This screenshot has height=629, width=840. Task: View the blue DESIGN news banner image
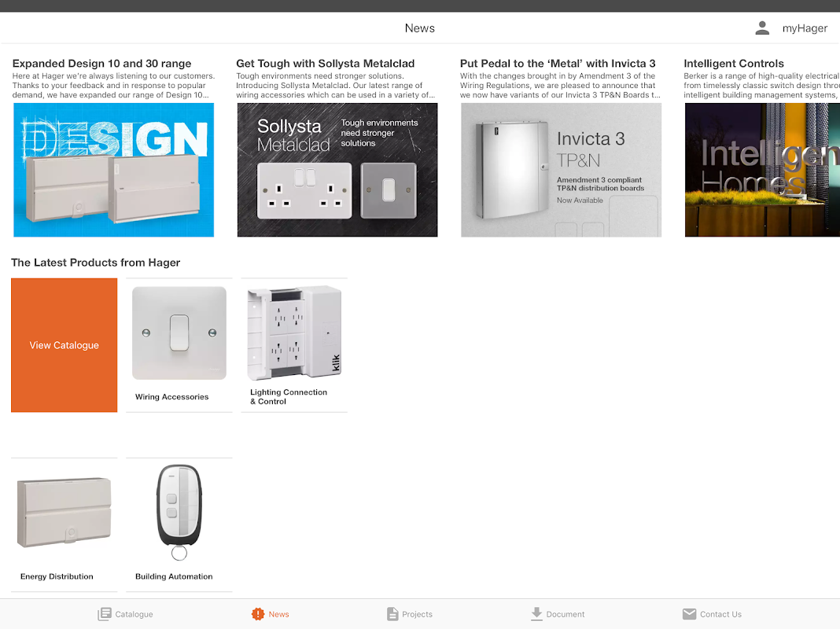click(x=113, y=170)
